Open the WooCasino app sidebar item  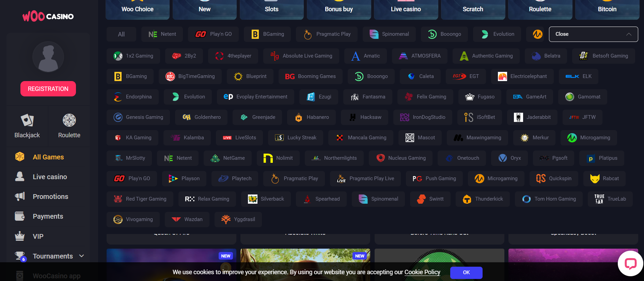click(48, 276)
